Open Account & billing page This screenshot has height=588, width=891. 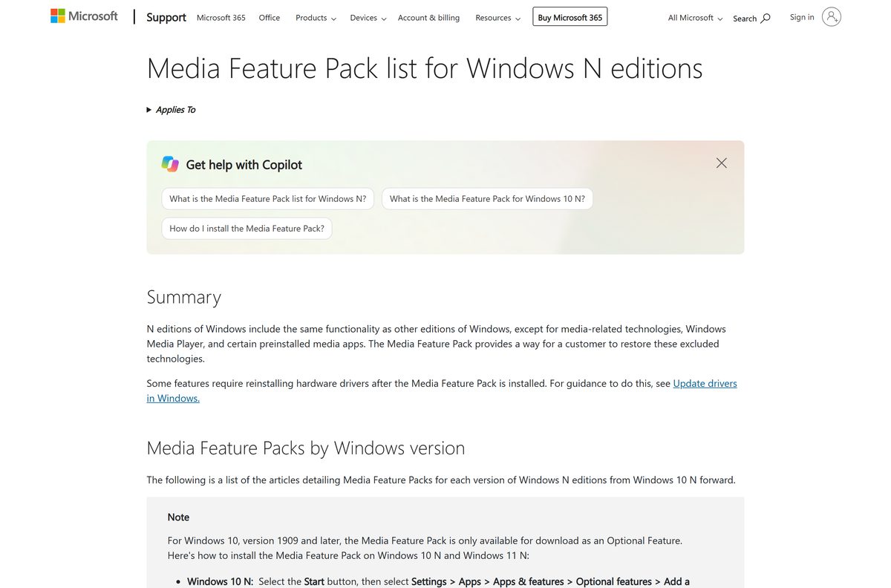(x=428, y=18)
